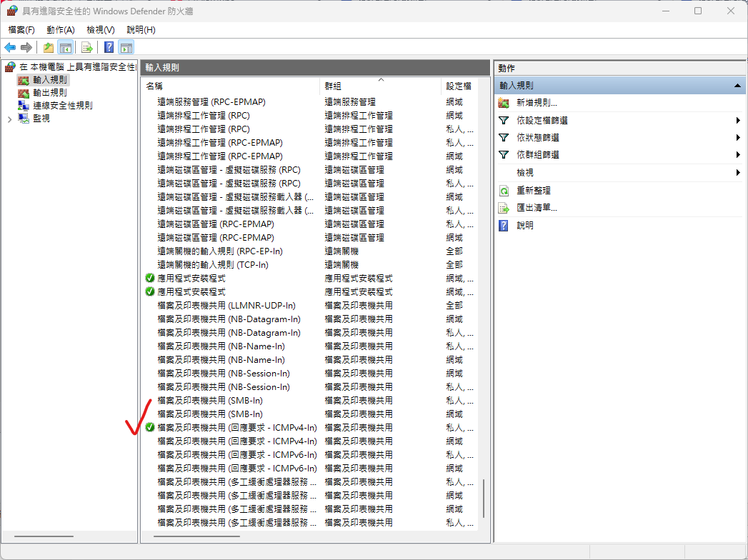This screenshot has width=748, height=560.
Task: Click the funnel icon beside 依群組篩選
Action: pyautogui.click(x=504, y=154)
